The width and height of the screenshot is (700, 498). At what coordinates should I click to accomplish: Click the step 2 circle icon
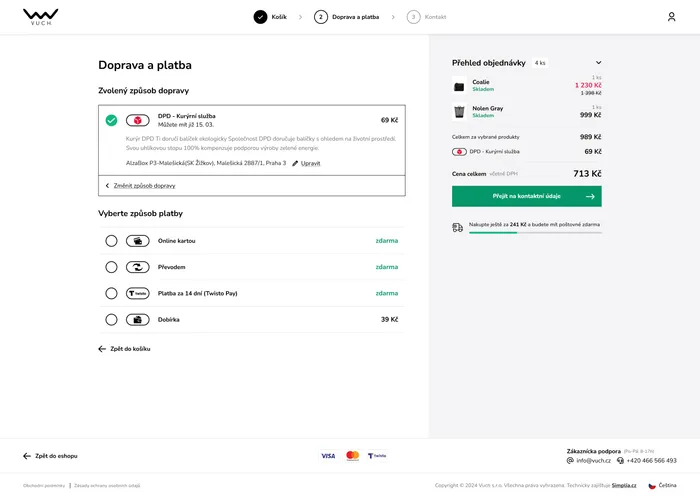(x=321, y=17)
